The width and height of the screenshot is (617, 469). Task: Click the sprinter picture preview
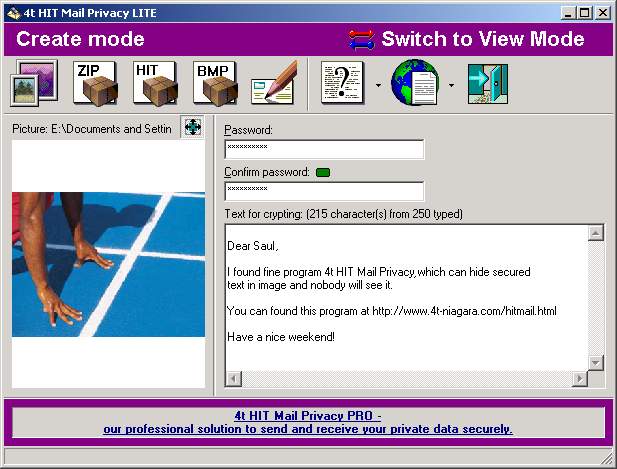[x=109, y=264]
